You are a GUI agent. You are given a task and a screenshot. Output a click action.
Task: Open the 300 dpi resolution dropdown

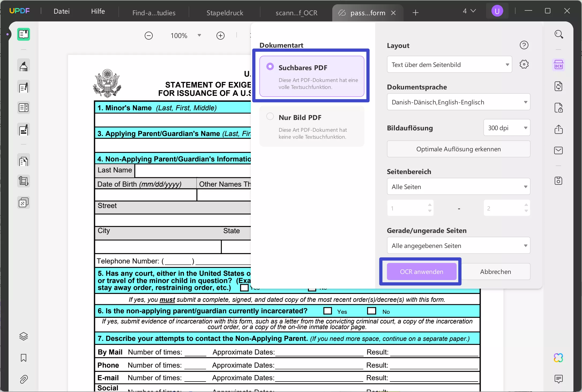click(506, 128)
